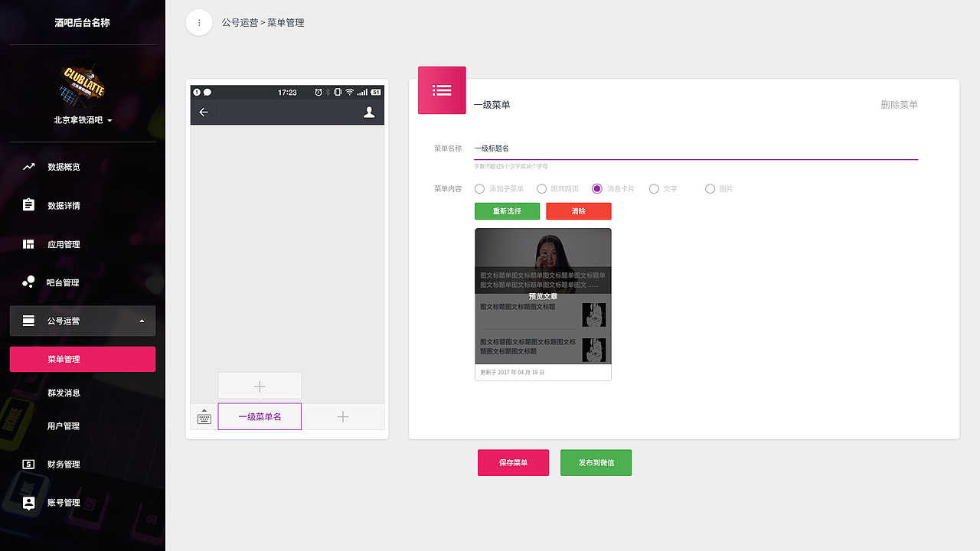This screenshot has height=551, width=980.
Task: Collapse the 公号运营 section arrow
Action: (x=142, y=321)
